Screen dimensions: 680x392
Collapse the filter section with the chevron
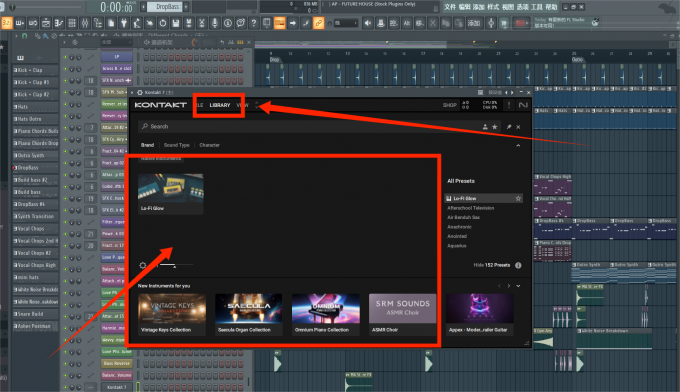[x=518, y=145]
